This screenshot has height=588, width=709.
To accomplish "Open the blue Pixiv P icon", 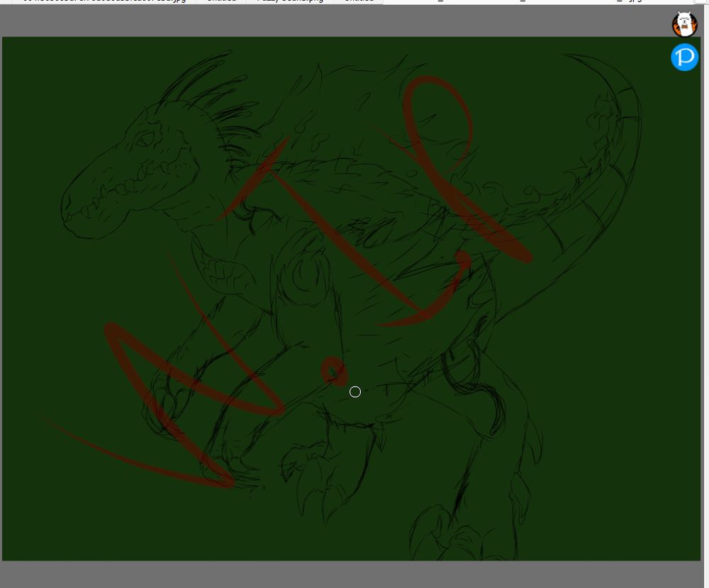I will point(685,57).
